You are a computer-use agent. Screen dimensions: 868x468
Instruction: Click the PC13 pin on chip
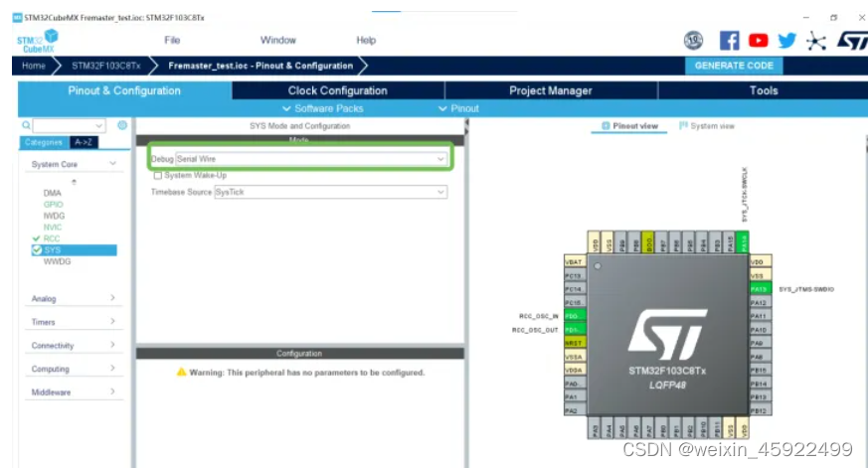575,275
